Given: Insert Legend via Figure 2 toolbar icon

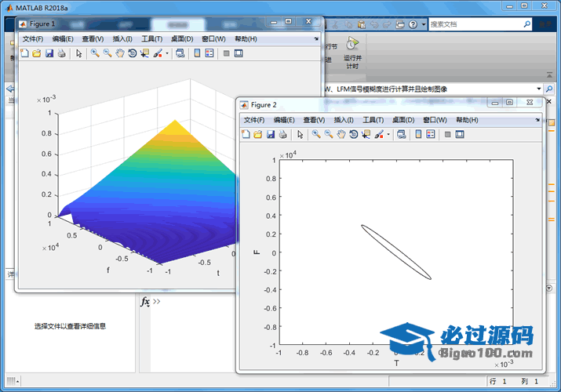Looking at the screenshot, I should [431, 134].
